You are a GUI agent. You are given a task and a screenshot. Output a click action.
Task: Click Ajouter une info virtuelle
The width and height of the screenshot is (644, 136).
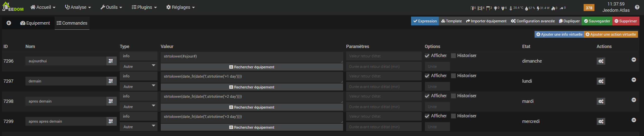[559, 34]
